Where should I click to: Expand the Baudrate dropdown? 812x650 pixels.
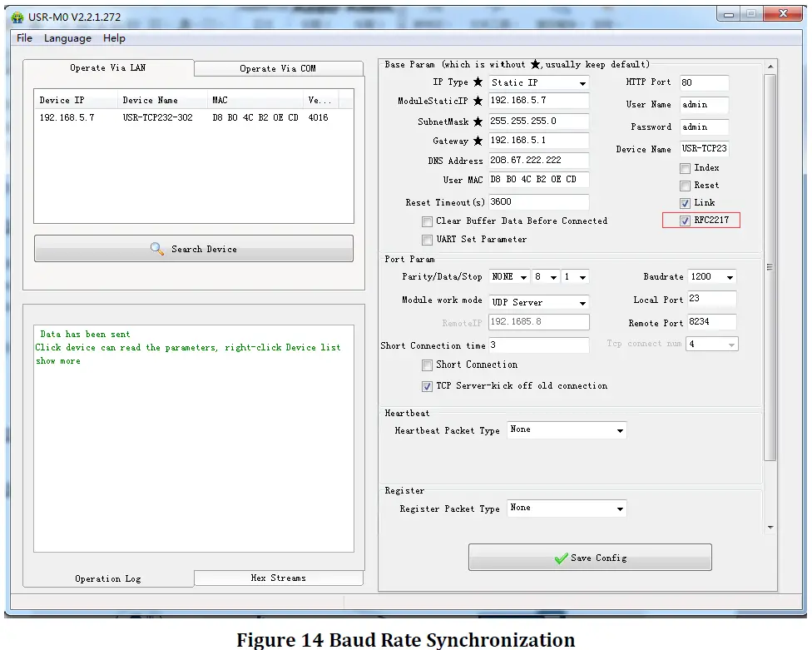(729, 277)
